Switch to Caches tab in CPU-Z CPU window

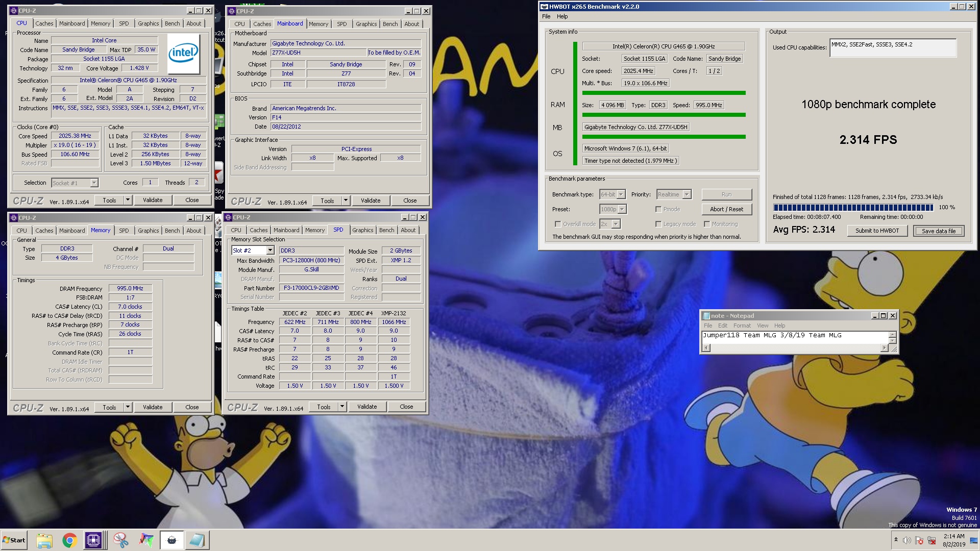pos(44,23)
